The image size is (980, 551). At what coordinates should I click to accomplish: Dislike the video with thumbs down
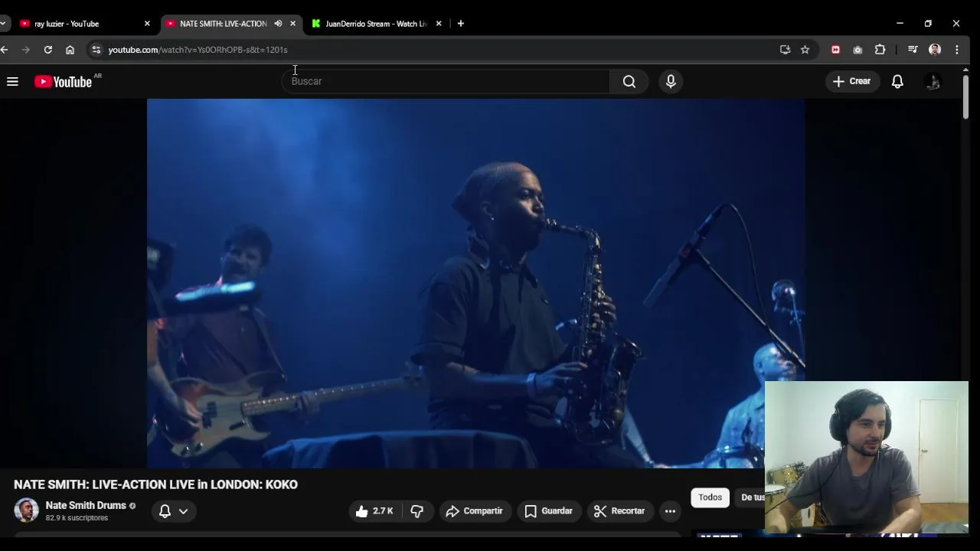pos(416,510)
